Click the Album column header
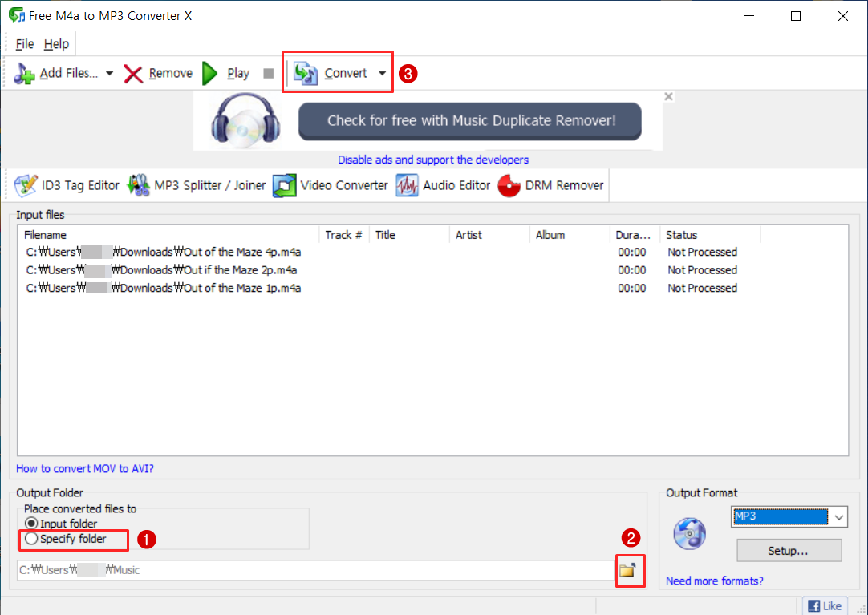Viewport: 868px width, 615px height. (570, 235)
